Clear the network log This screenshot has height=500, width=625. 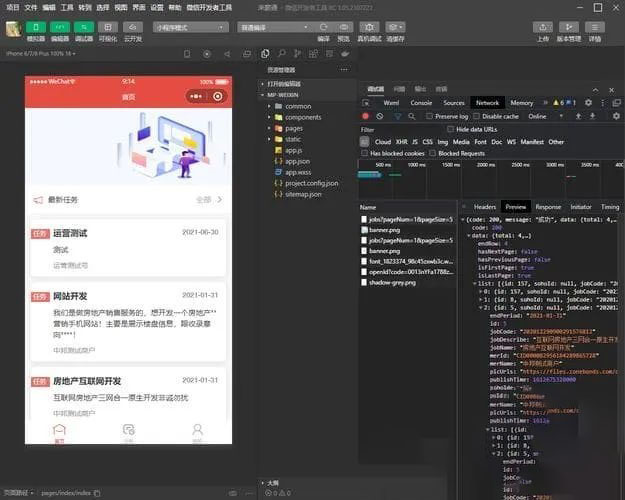[379, 116]
